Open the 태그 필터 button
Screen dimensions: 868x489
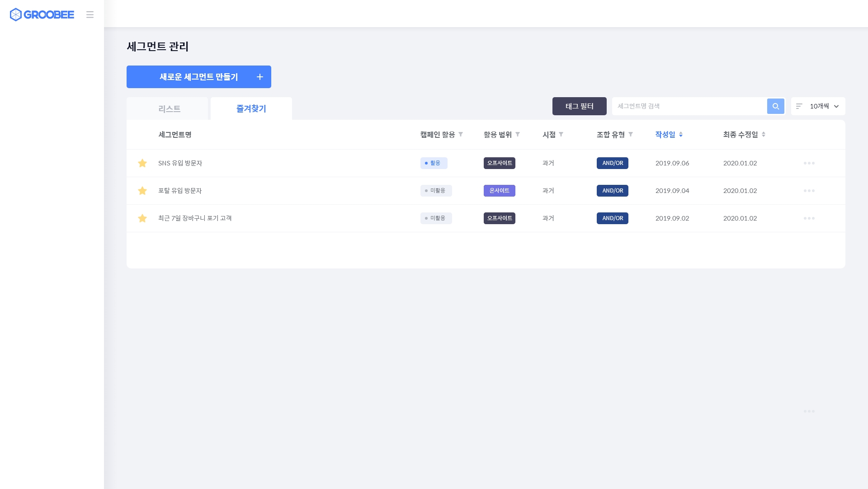579,106
